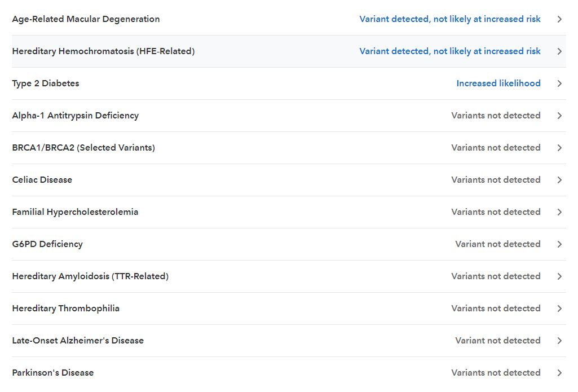Expand Hereditary Hemochromatosis row using its chevron
This screenshot has width=578, height=392.
click(559, 51)
